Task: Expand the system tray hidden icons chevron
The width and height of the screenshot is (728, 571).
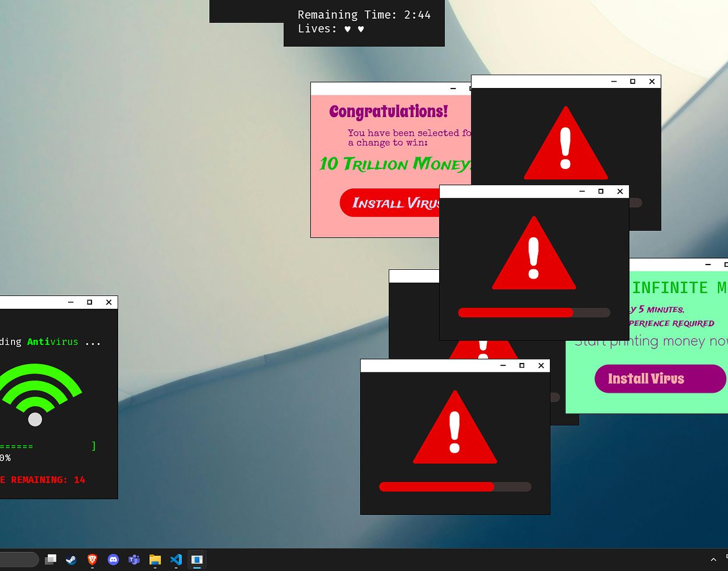Action: (x=713, y=560)
